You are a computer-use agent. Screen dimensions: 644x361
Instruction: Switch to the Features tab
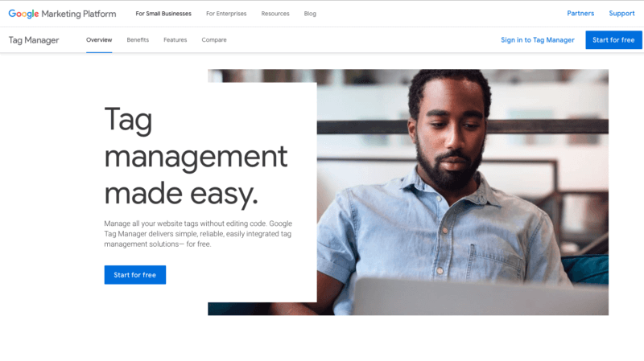(x=175, y=39)
